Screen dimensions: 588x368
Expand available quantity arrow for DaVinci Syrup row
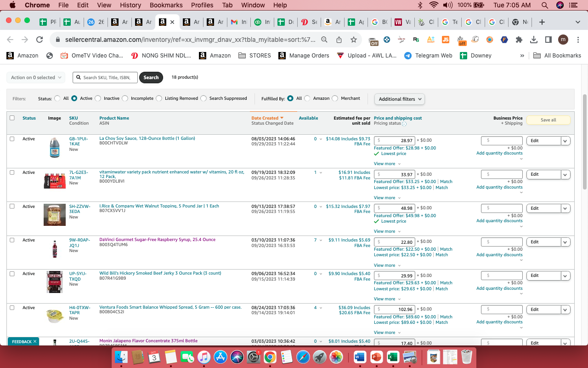321,240
